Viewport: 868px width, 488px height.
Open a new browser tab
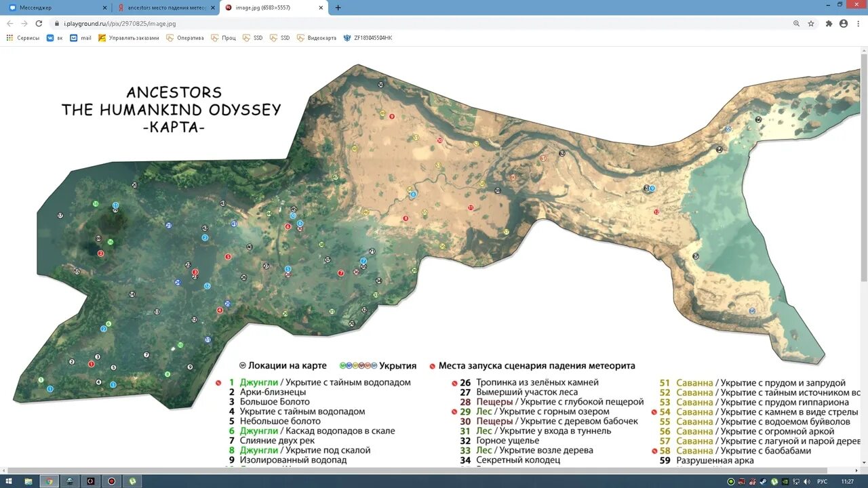338,7
